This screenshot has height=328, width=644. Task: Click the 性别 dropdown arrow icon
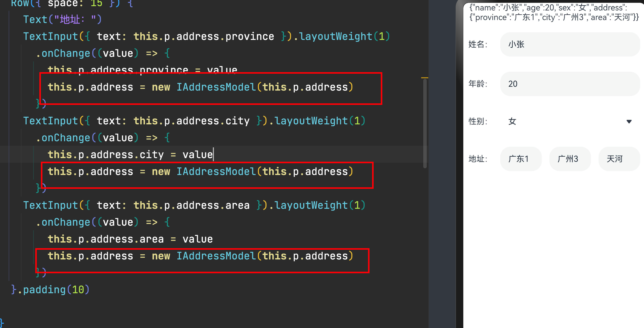[629, 122]
